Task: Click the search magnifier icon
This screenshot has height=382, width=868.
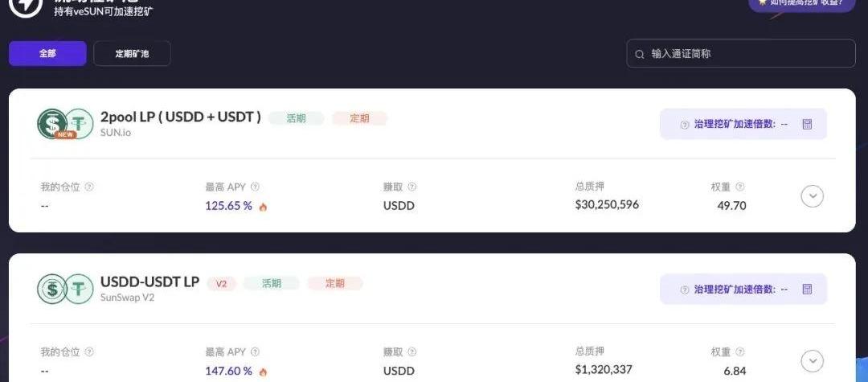Action: click(x=640, y=54)
